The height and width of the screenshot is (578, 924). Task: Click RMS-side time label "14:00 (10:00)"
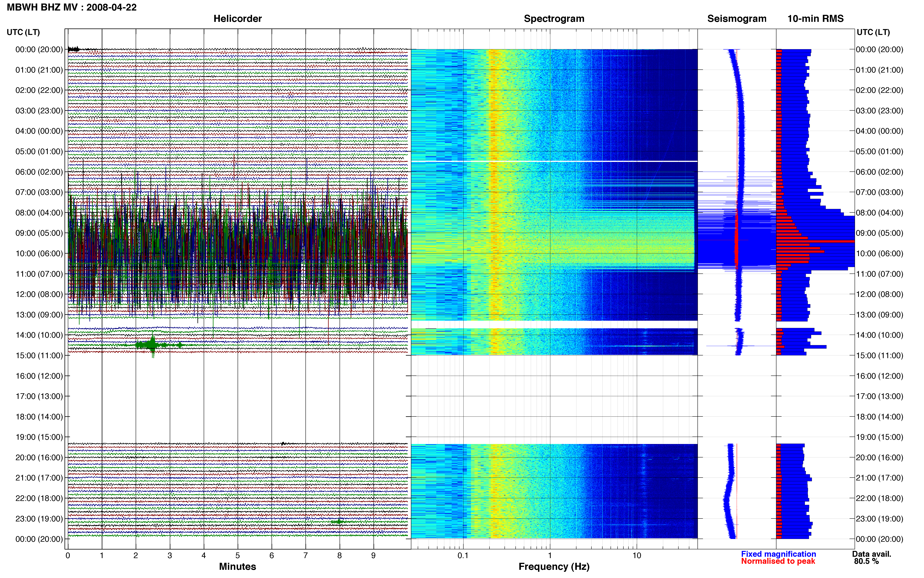point(880,335)
